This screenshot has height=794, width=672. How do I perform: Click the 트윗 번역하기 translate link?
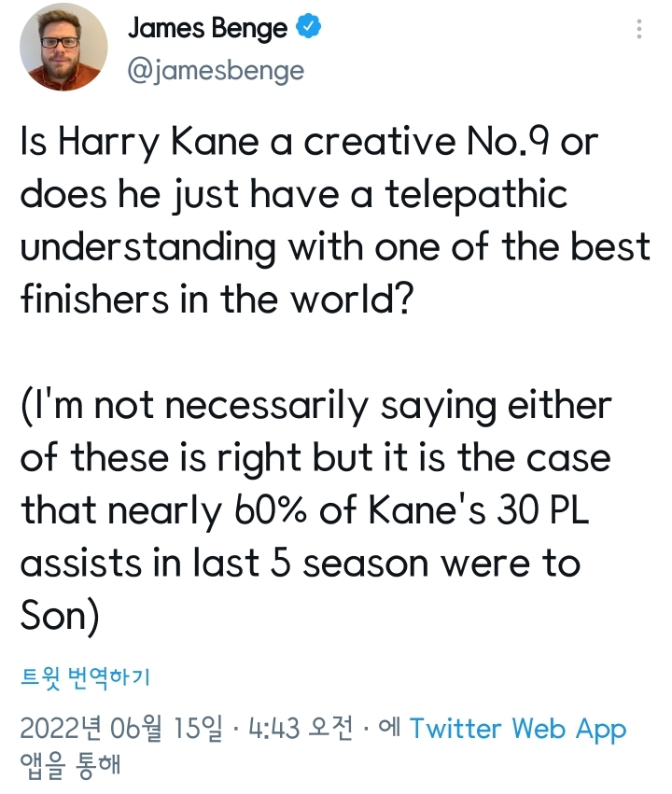[x=86, y=677]
